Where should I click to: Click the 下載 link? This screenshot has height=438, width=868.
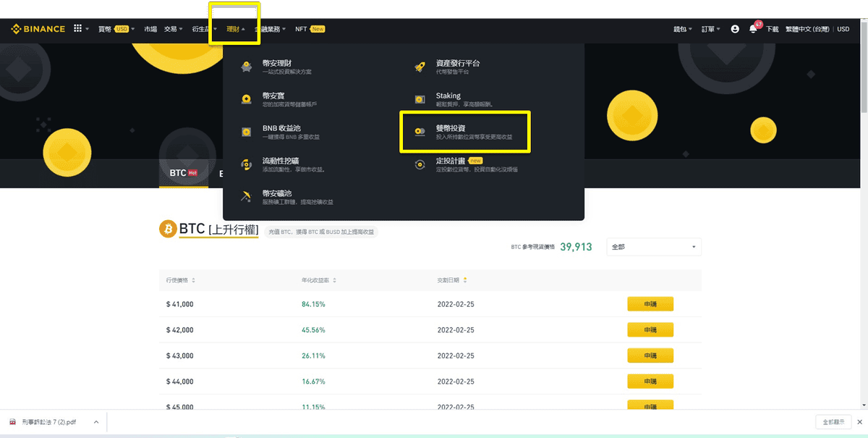click(x=772, y=29)
